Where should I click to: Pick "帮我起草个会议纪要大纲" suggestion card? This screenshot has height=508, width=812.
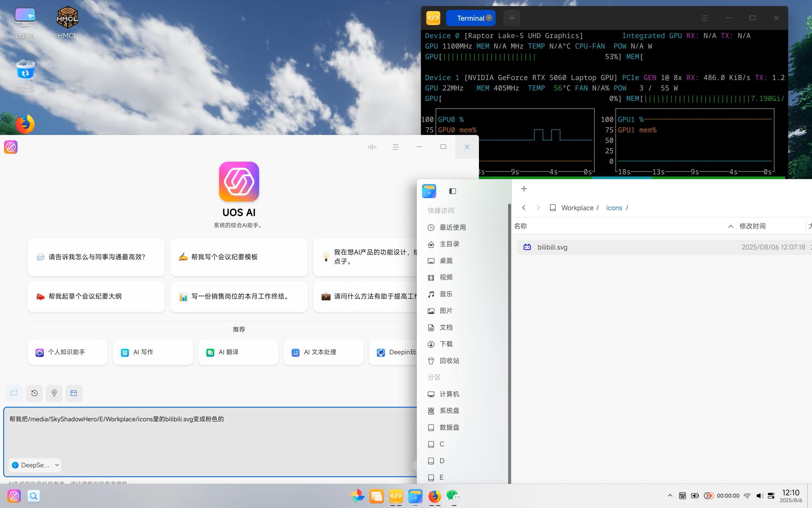point(96,296)
